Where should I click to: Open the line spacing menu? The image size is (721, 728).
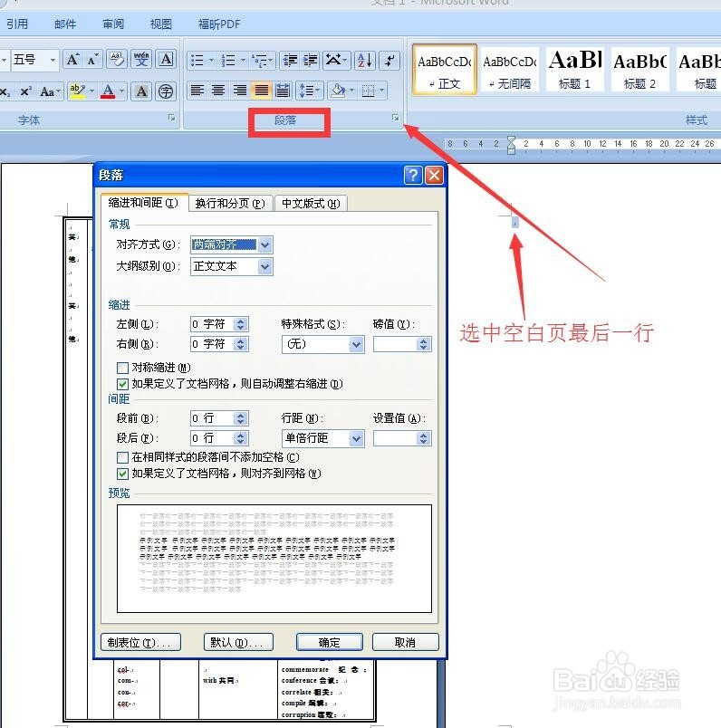309,90
